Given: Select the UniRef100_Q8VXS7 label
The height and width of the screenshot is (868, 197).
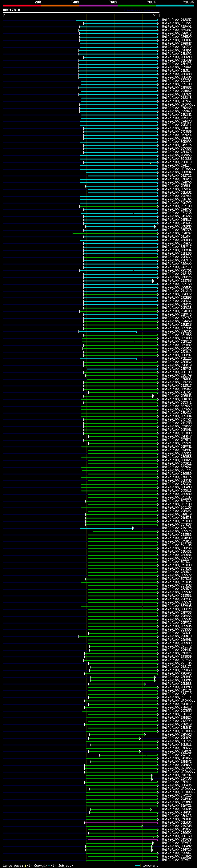Looking at the screenshot, I should coord(176,189).
